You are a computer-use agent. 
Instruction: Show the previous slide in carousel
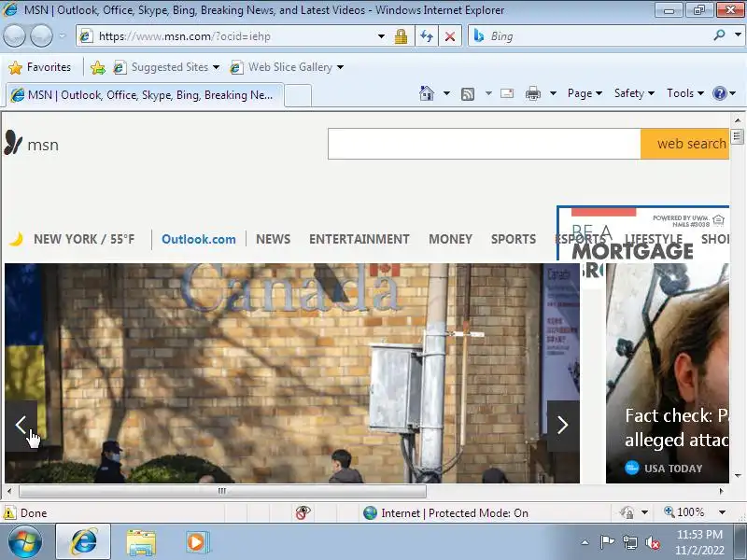click(x=21, y=426)
